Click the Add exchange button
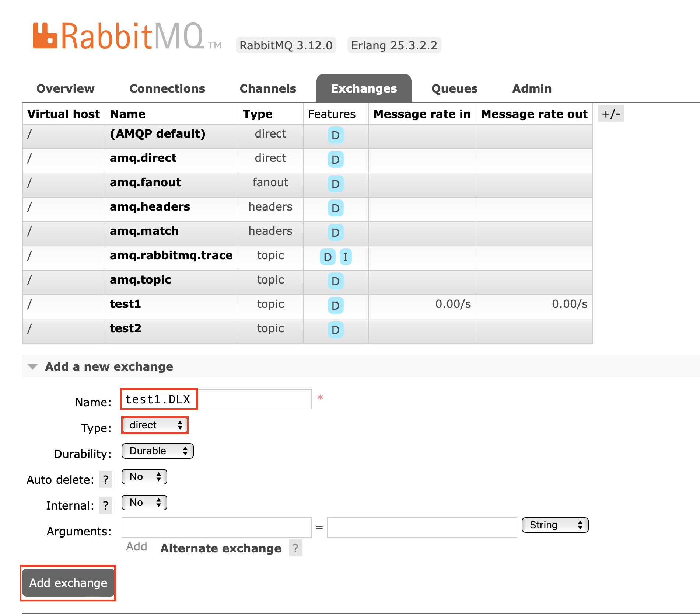This screenshot has height=615, width=700. (x=68, y=583)
